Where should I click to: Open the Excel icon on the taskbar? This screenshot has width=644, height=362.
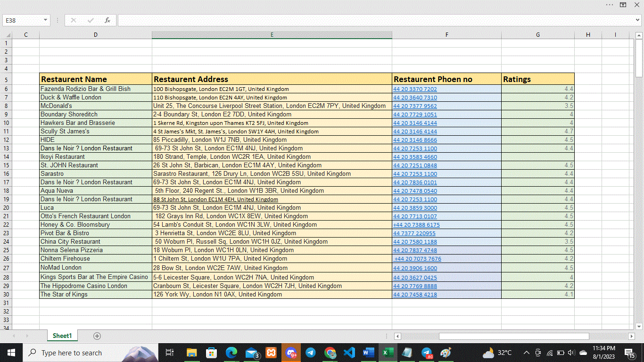point(388,352)
